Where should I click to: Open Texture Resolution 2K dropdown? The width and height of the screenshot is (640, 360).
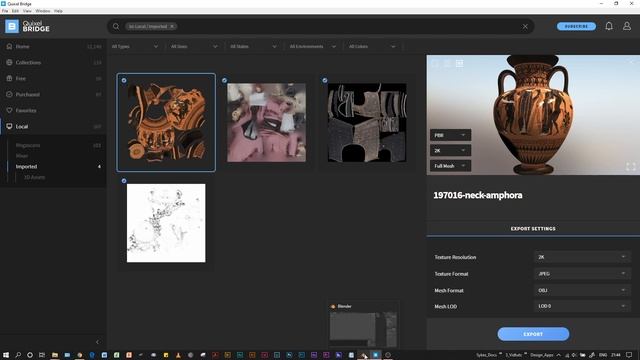[x=582, y=257]
